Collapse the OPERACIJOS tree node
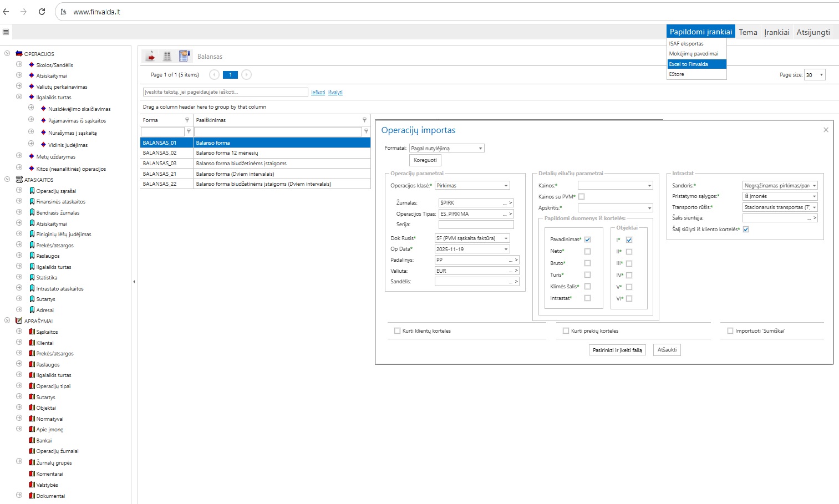This screenshot has height=504, width=839. coord(7,54)
